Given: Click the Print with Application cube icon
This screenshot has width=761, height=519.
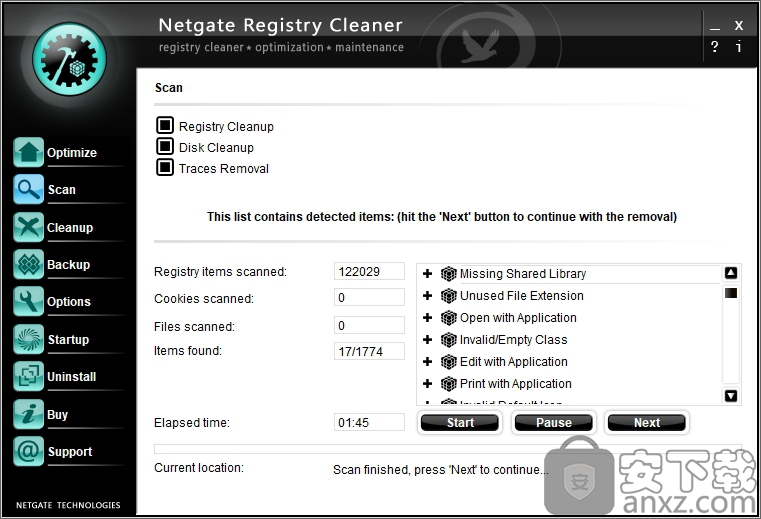Looking at the screenshot, I should coord(448,384).
